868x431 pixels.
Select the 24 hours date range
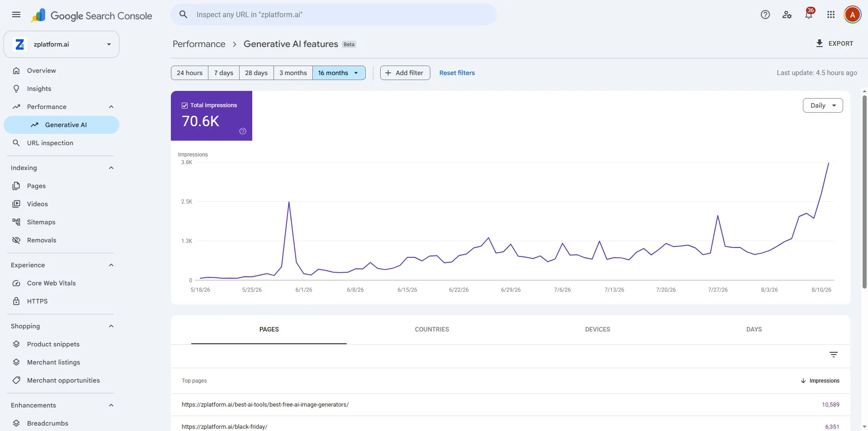pyautogui.click(x=189, y=73)
